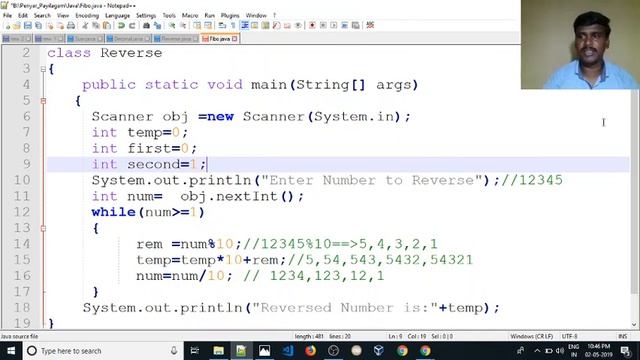Collapse the main method fold at line 5
Viewport: 640px width, 360px height.
pos(43,101)
